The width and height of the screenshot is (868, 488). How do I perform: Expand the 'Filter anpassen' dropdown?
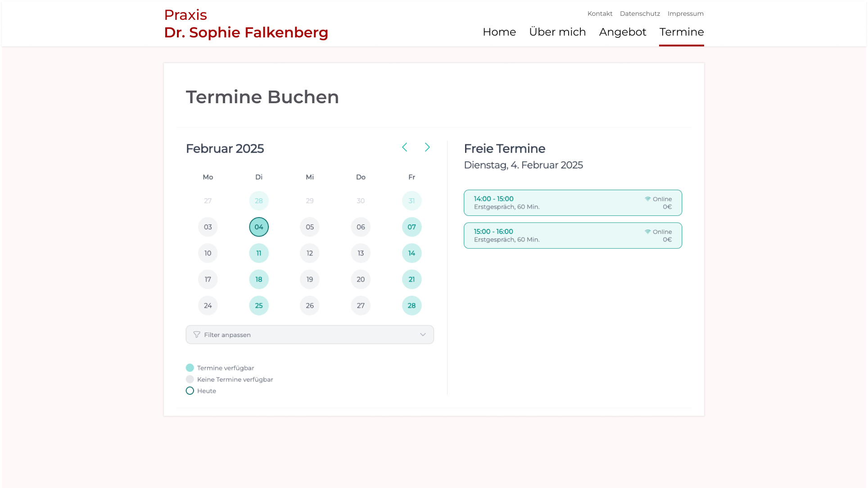[x=310, y=334]
